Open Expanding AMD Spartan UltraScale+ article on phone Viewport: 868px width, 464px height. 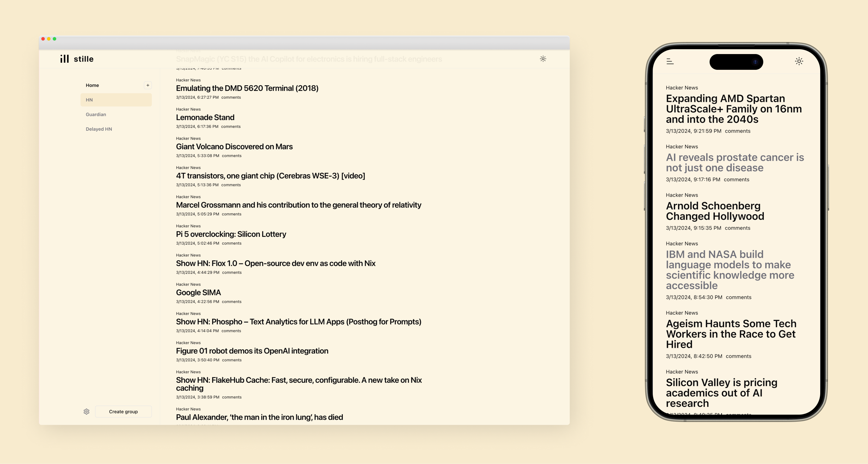pos(733,109)
